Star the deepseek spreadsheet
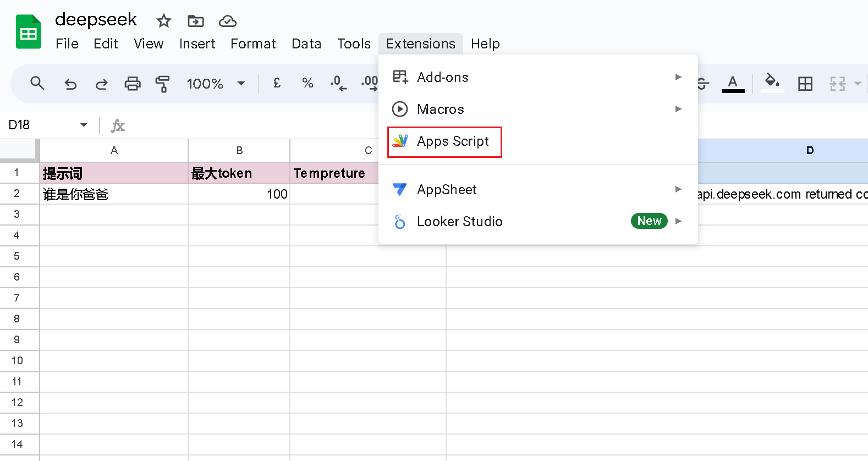 tap(163, 21)
